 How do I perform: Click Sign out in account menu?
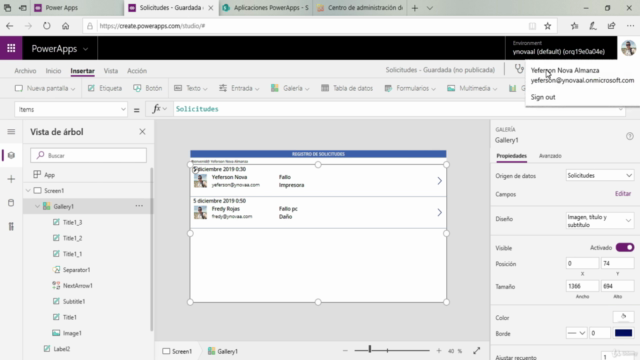pyautogui.click(x=543, y=97)
